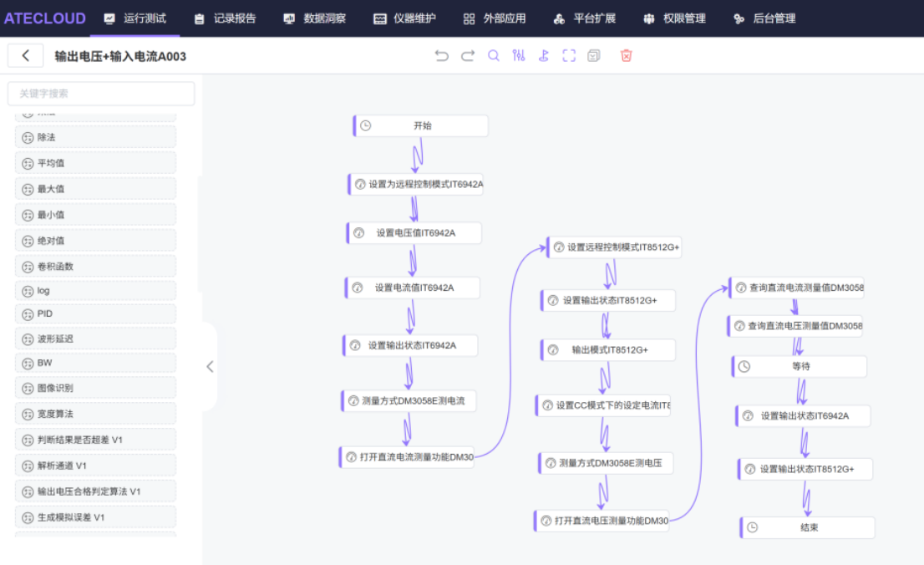Select the 设置电压值IT6942A node
Screen dimensions: 924x565
click(x=414, y=233)
